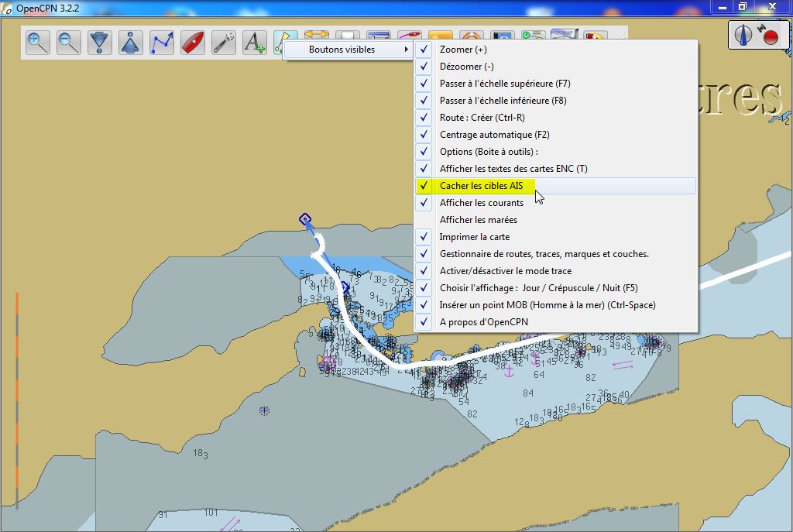Uncheck the Zoomer (+) button option
Viewport: 793px width, 532px height.
click(x=555, y=50)
